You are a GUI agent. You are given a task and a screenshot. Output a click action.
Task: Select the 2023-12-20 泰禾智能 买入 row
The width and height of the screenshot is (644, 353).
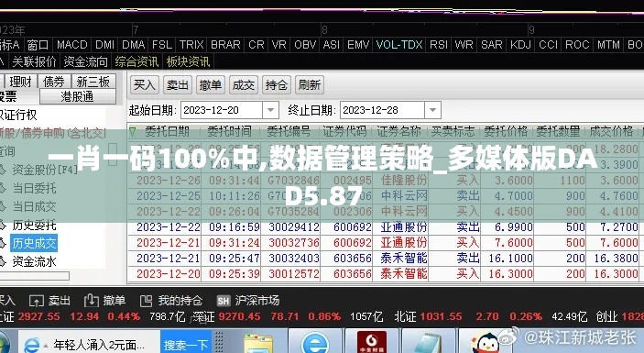[x=386, y=273]
